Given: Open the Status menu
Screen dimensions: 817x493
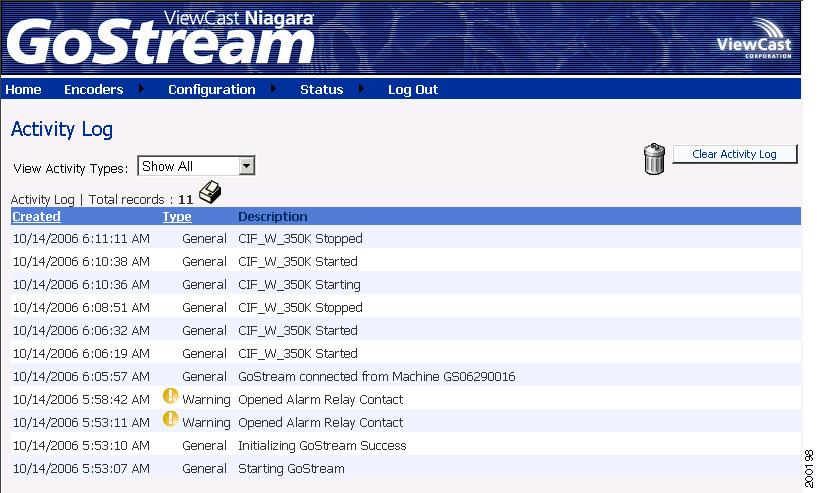Looking at the screenshot, I should pos(321,90).
